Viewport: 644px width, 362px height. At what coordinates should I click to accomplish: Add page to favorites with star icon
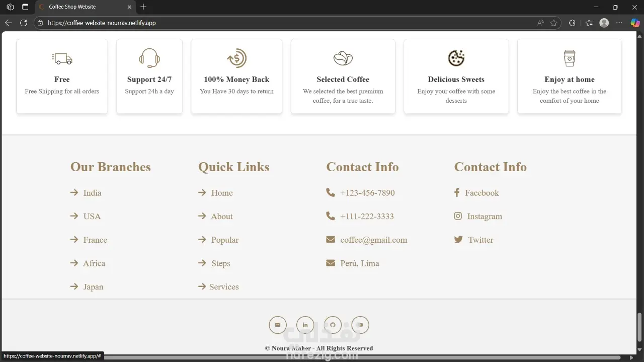pos(554,23)
